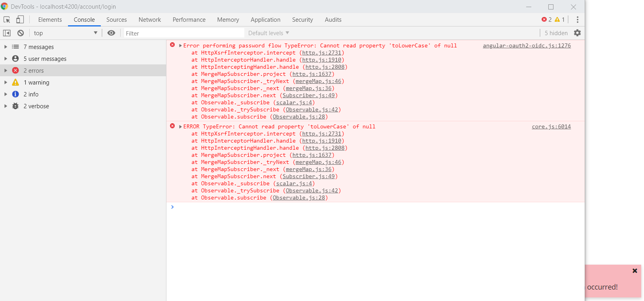Screen dimensions: 644x301
Task: Open angular-oauth2-oidc.js:1276 source link
Action: click(x=527, y=45)
